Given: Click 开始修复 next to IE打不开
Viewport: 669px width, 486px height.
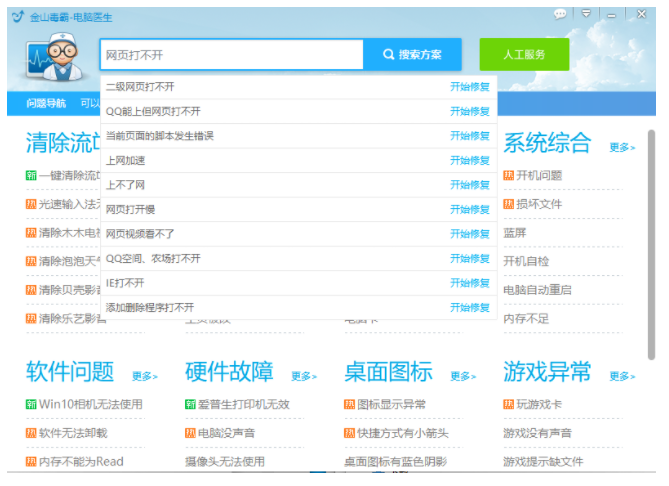Looking at the screenshot, I should coord(469,283).
